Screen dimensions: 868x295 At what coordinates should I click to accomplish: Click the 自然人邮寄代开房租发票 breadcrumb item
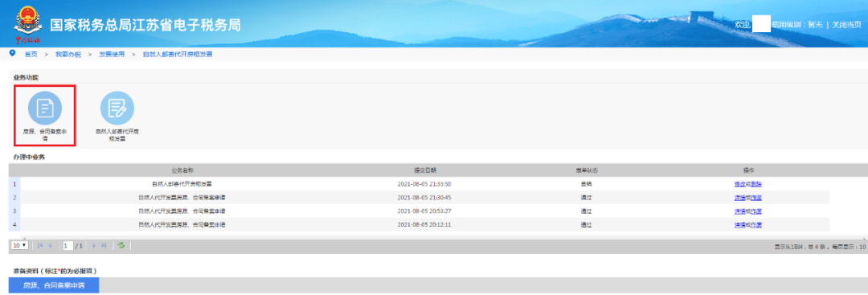(177, 54)
